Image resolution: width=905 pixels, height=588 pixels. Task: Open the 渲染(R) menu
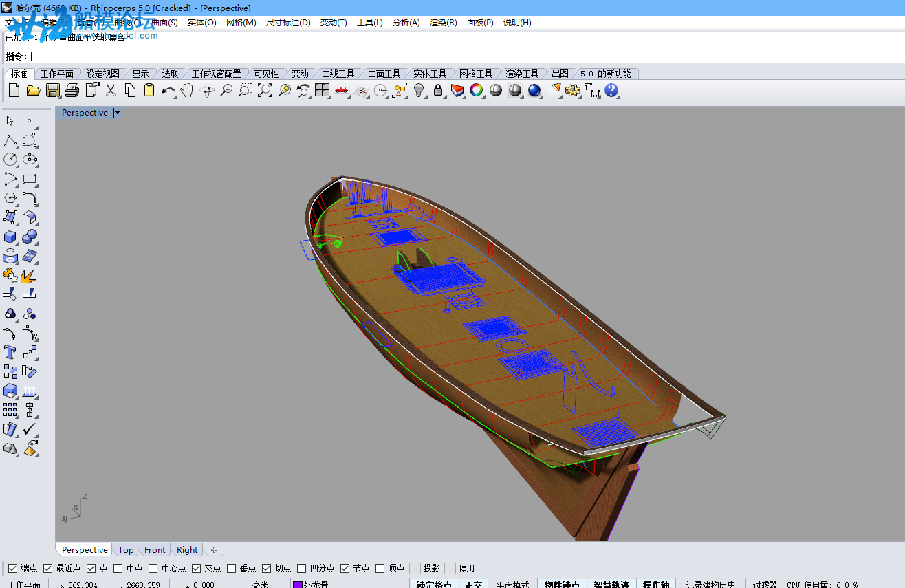[444, 23]
